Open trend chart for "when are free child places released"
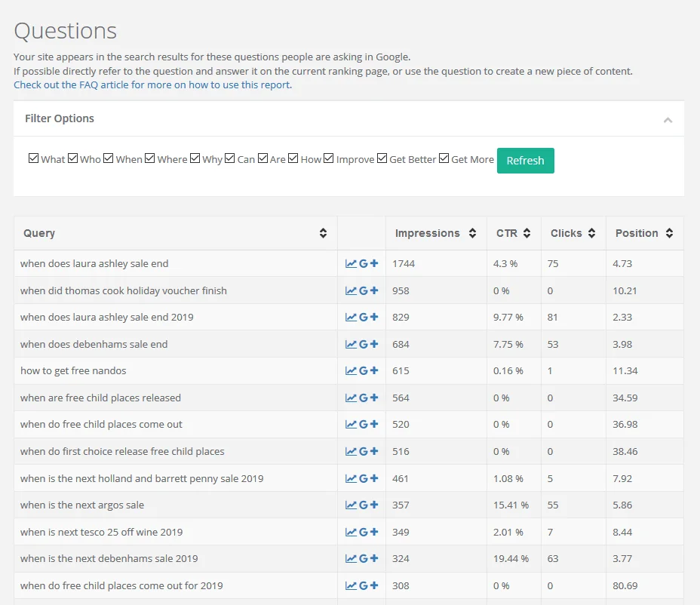This screenshot has height=605, width=700. click(352, 398)
